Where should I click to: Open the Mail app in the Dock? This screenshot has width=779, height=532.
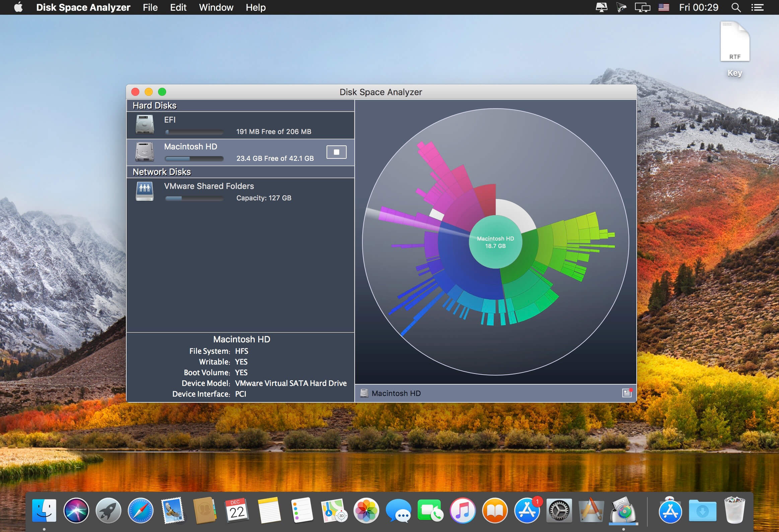tap(172, 510)
